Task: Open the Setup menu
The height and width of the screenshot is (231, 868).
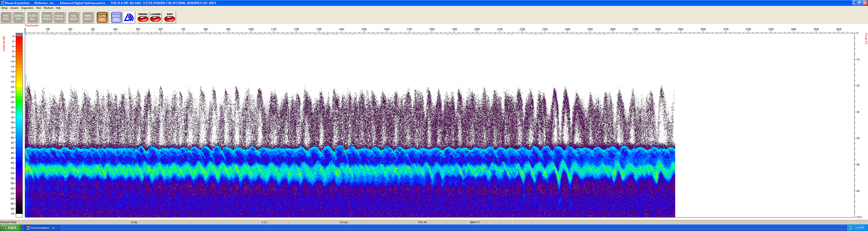Action: (x=4, y=8)
